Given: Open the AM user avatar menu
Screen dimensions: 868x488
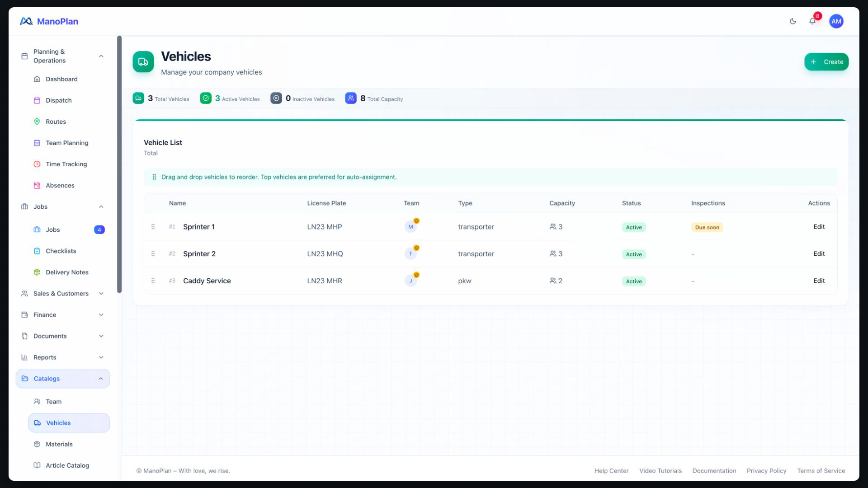Looking at the screenshot, I should click(836, 21).
